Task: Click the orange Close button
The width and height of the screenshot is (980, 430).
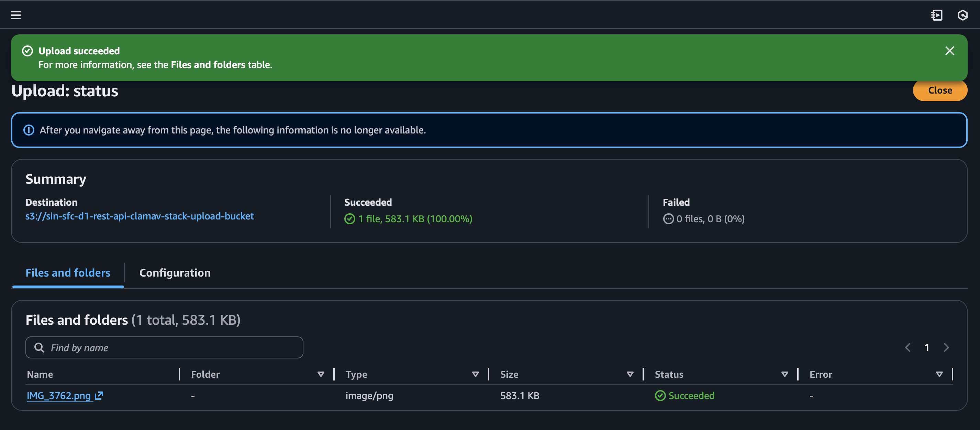Action: (x=940, y=90)
